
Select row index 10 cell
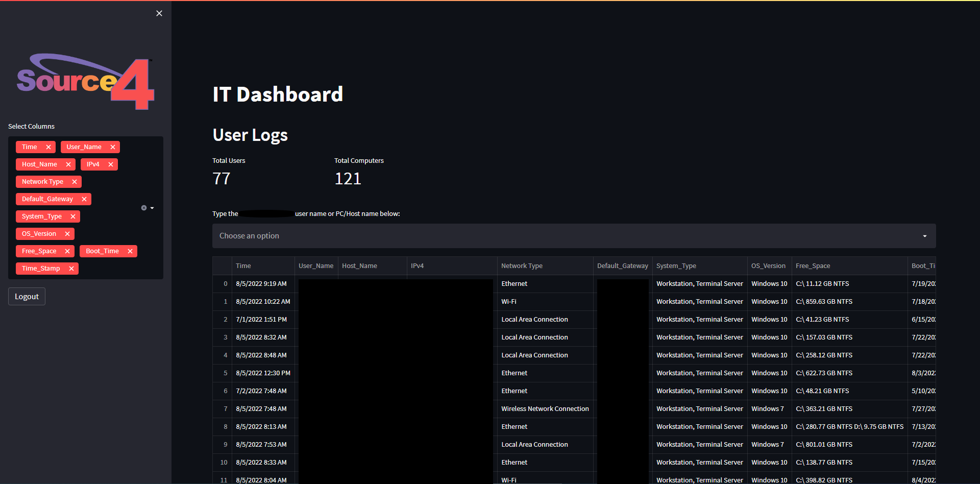223,463
